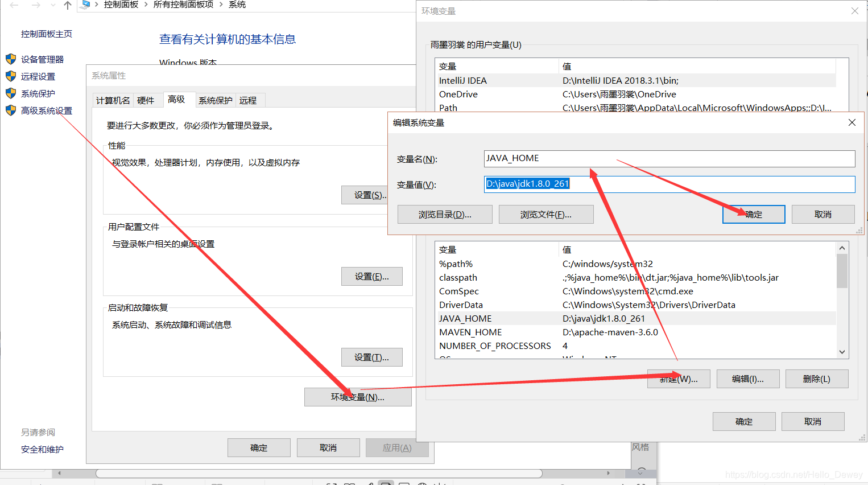This screenshot has width=868, height=485.
Task: Select OneDrive user variable row
Action: click(635, 94)
